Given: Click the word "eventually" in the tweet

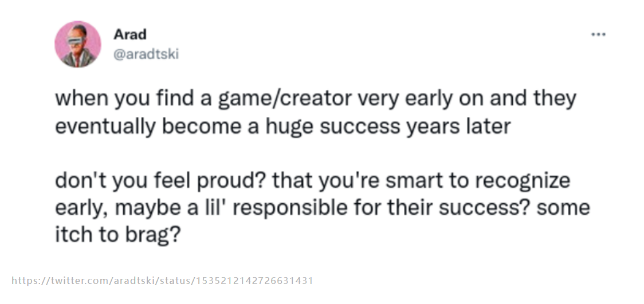Looking at the screenshot, I should [x=105, y=127].
